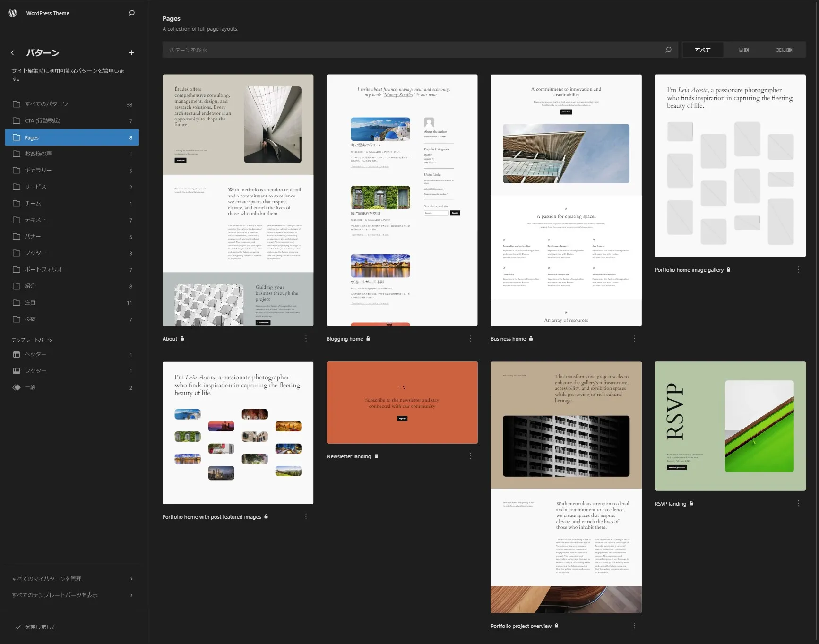This screenshot has height=644, width=819.
Task: Open the options menu for About pattern
Action: click(x=306, y=339)
